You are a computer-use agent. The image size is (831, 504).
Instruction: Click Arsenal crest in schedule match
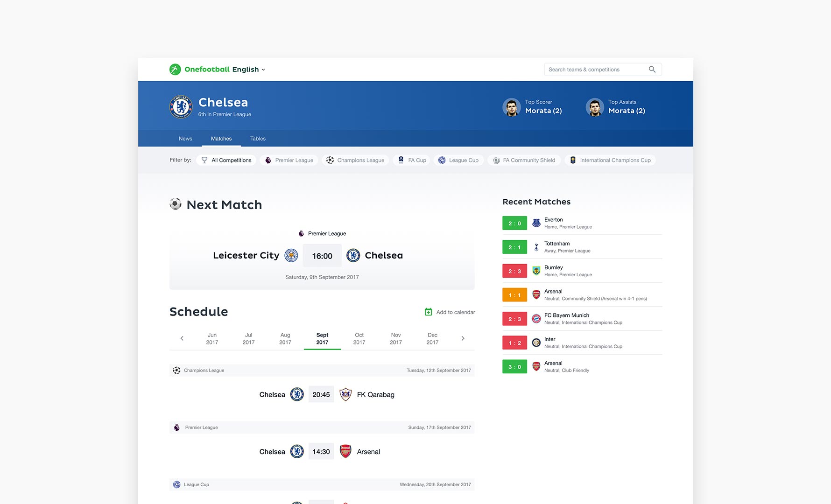345,451
